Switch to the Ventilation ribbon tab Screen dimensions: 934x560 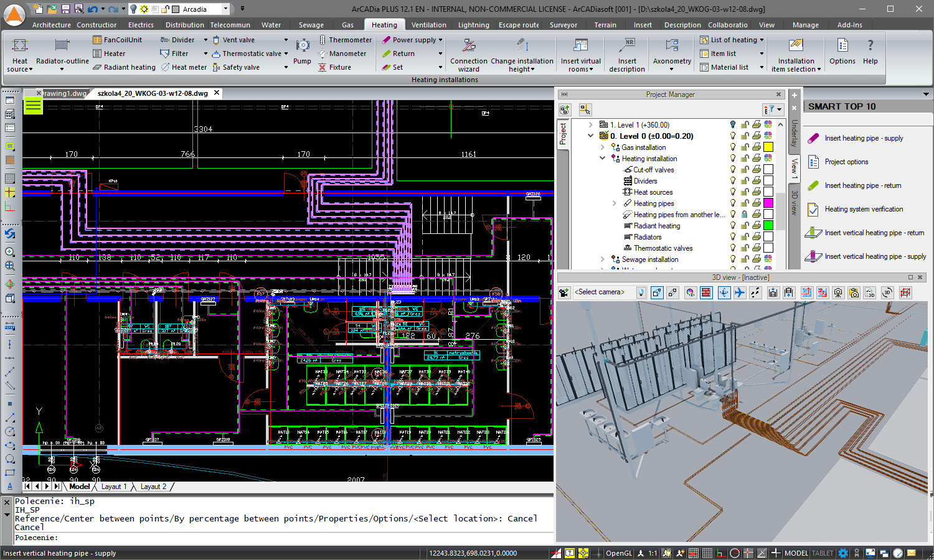point(429,25)
